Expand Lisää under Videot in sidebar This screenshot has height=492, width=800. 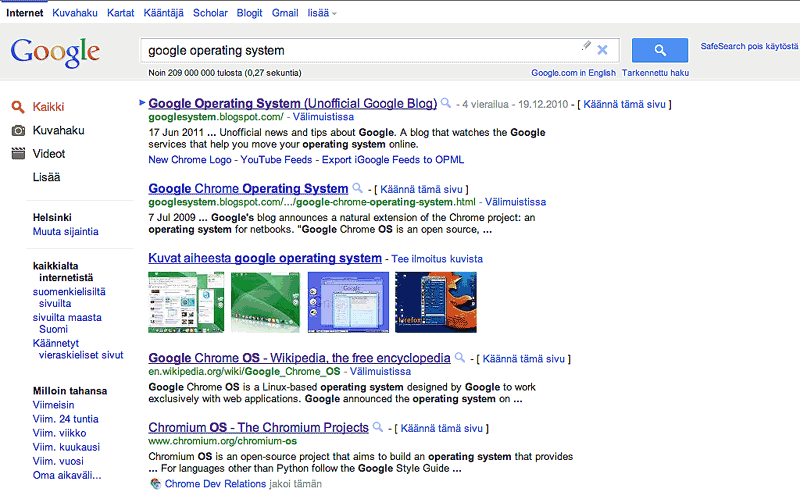pos(46,177)
